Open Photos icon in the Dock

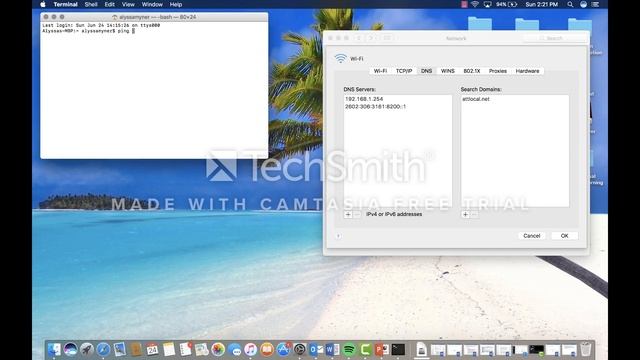point(218,350)
